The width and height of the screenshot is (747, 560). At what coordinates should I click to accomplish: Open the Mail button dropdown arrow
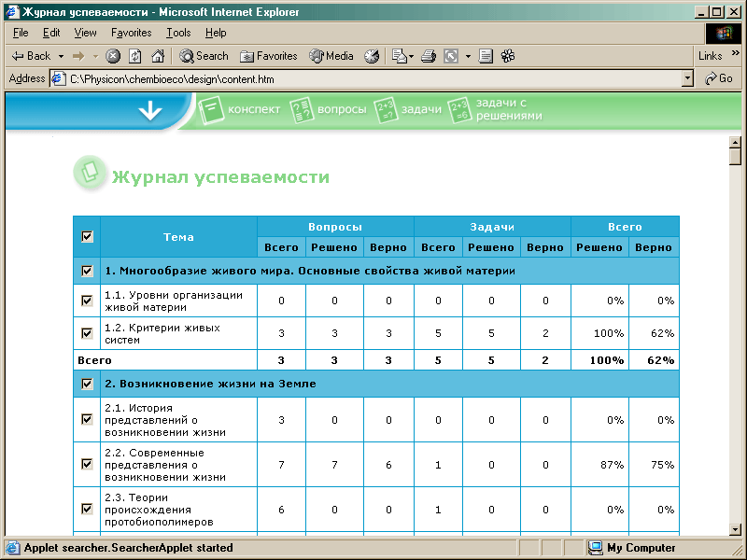pos(411,56)
